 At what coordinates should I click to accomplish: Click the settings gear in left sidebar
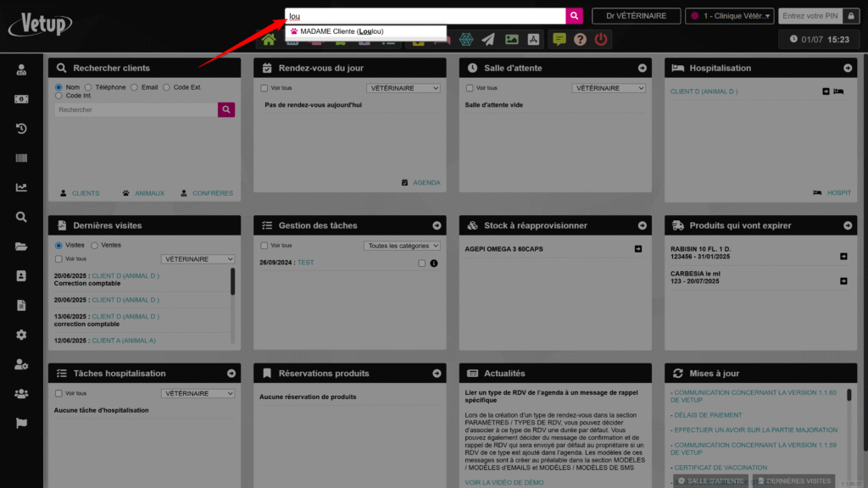(x=21, y=335)
